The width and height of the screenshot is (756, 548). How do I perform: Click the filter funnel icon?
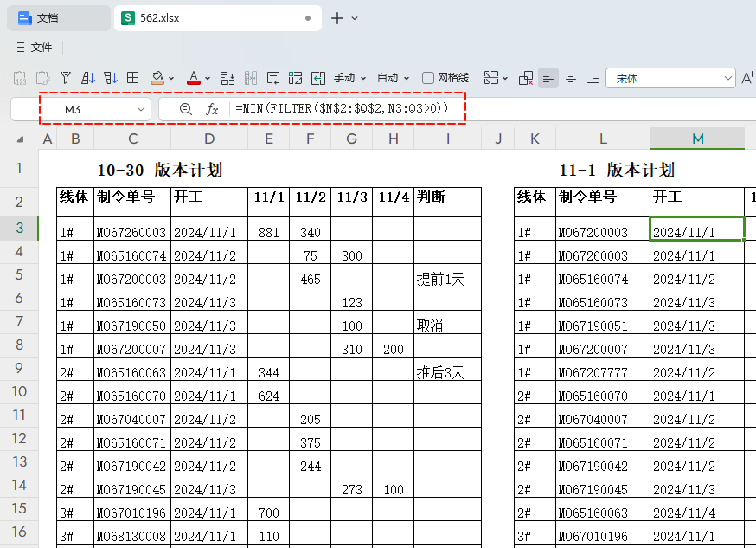(66, 78)
